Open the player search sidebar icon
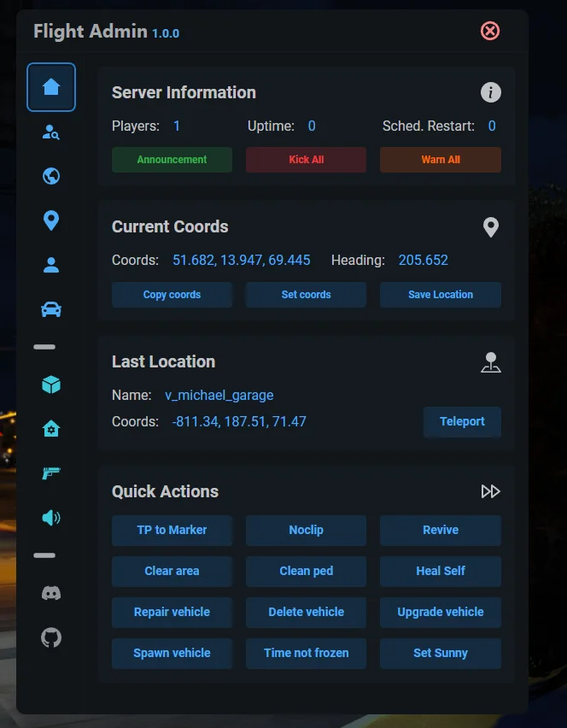The image size is (567, 728). pyautogui.click(x=51, y=132)
